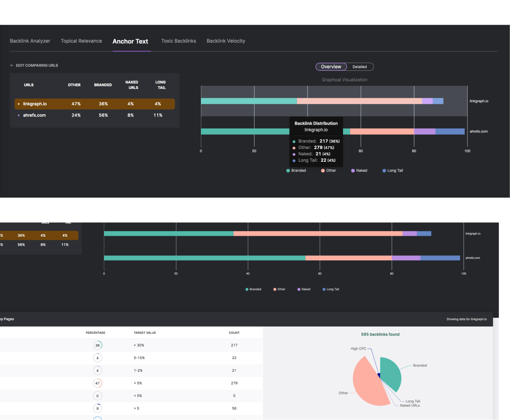The image size is (510, 420).
Task: Go to Backlink Velocity tab
Action: coord(226,41)
